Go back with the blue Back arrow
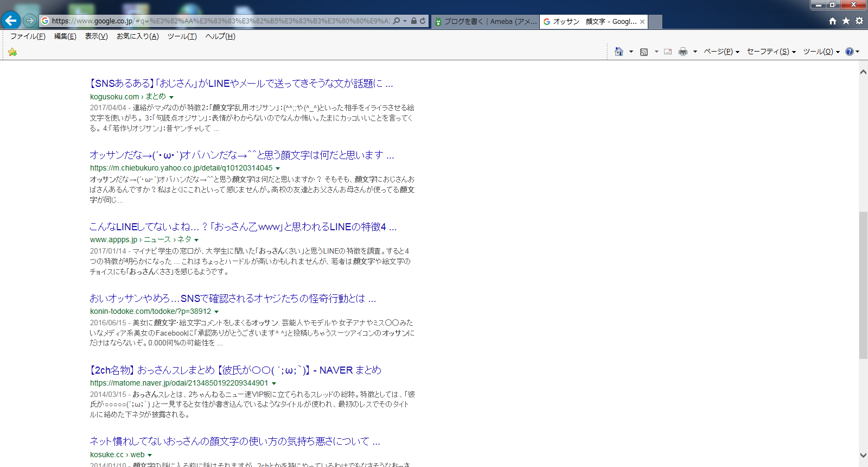The image size is (868, 467). pyautogui.click(x=11, y=21)
